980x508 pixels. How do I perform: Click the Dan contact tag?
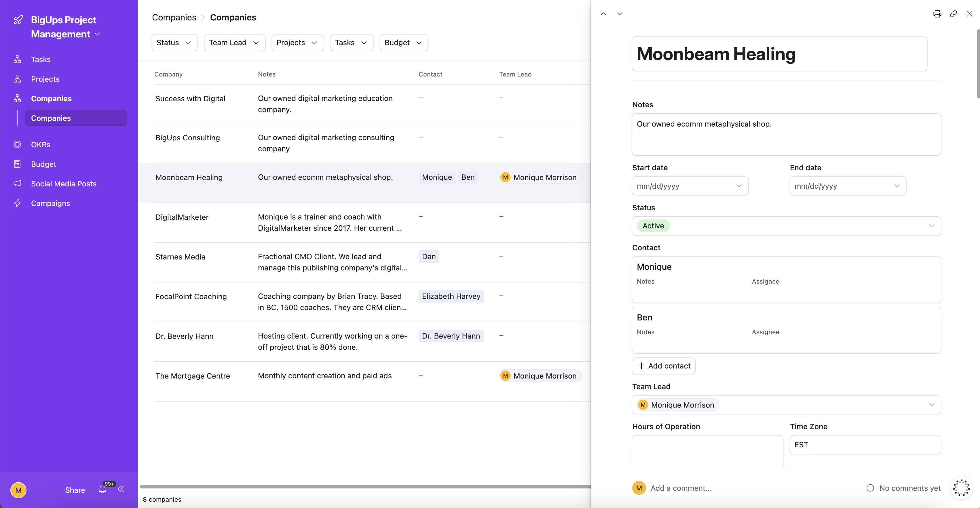(x=428, y=256)
